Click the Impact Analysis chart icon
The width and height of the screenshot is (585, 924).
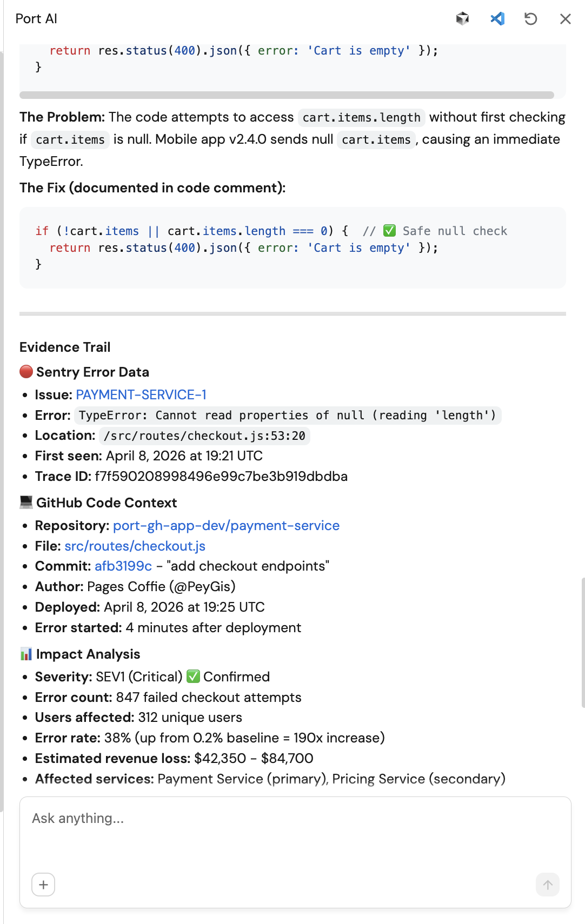click(26, 654)
